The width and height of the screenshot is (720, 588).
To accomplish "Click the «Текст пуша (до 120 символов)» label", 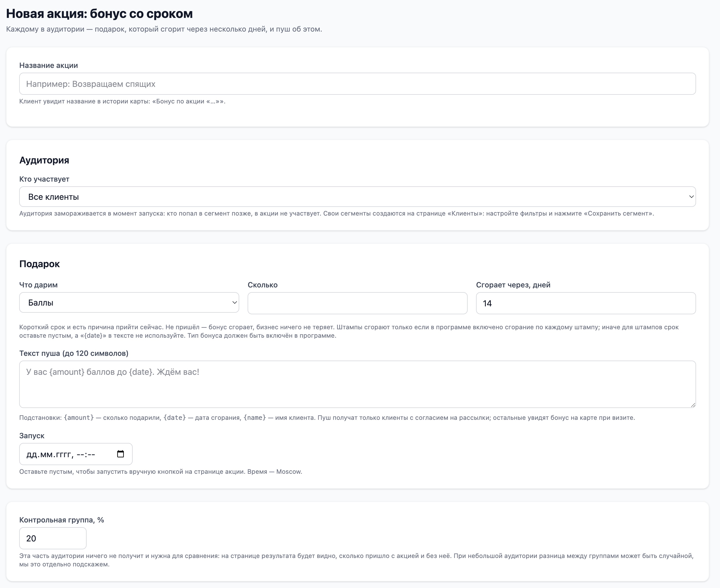I will point(74,353).
